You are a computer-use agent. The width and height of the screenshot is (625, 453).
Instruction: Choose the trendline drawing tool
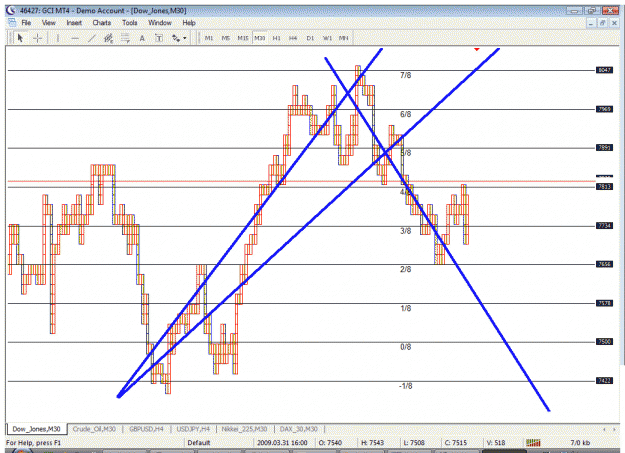click(92, 38)
